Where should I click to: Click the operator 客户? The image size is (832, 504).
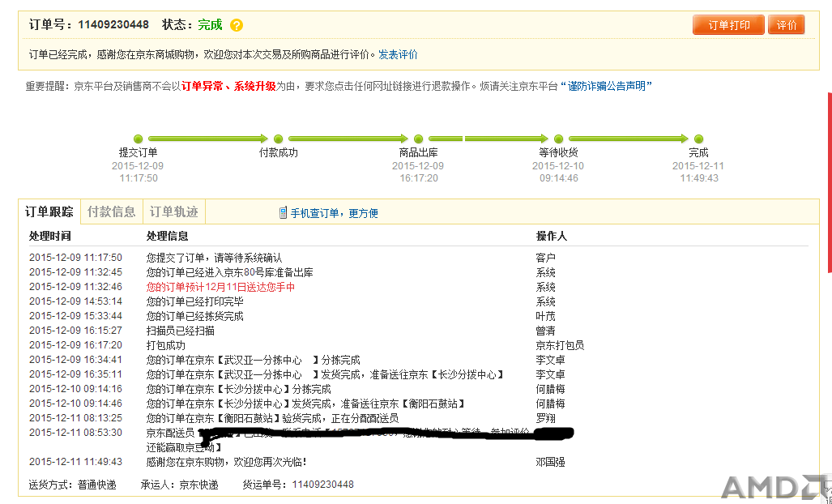coord(545,258)
